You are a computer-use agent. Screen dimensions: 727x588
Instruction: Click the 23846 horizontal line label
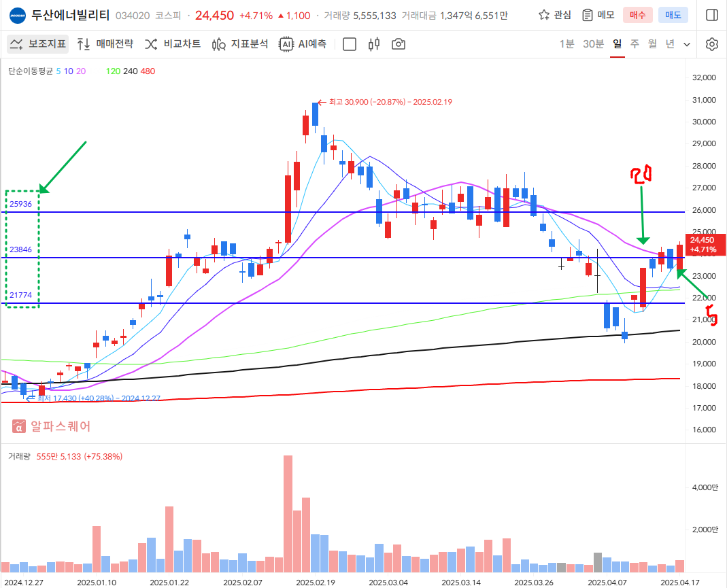pyautogui.click(x=21, y=249)
